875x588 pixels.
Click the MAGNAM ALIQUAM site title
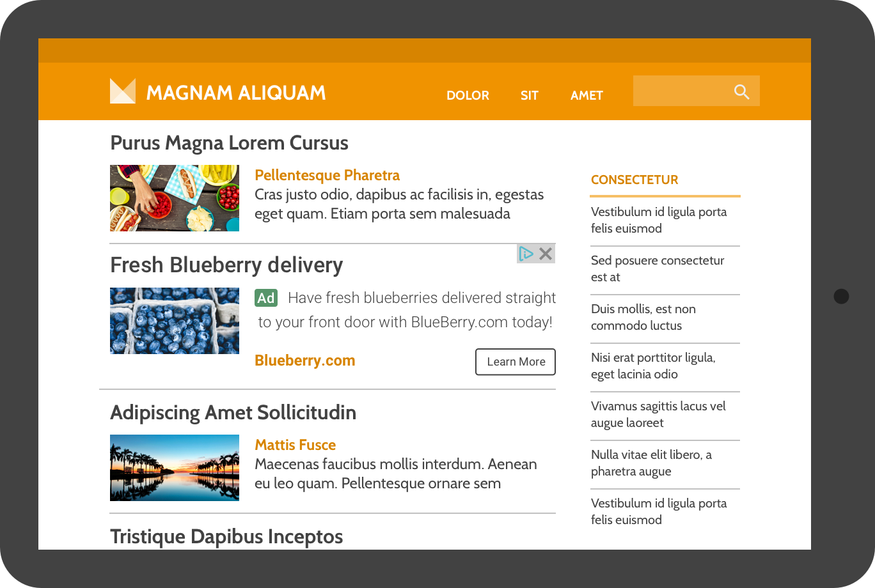pos(236,93)
